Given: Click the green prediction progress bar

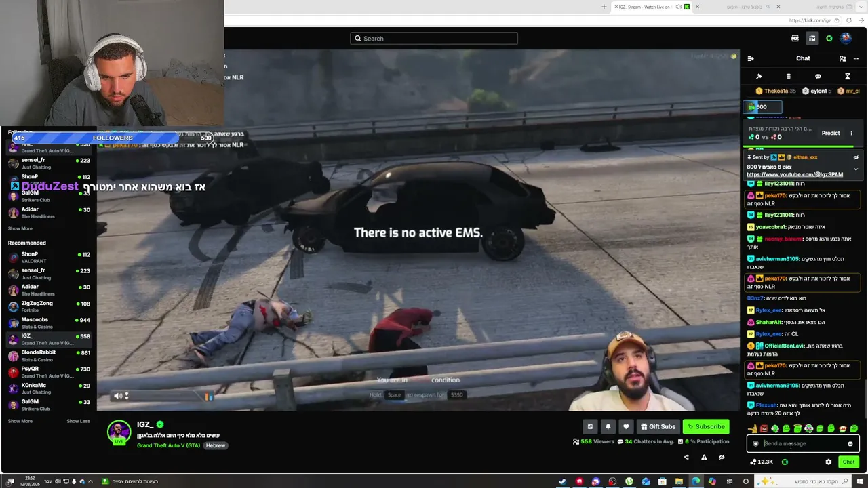Looking at the screenshot, I should (799, 146).
